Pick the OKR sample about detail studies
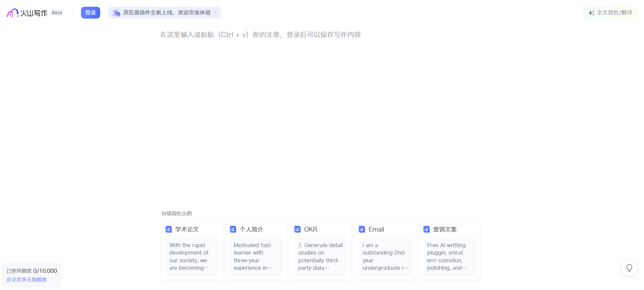Viewport: 644px width, 290px height. click(321, 257)
